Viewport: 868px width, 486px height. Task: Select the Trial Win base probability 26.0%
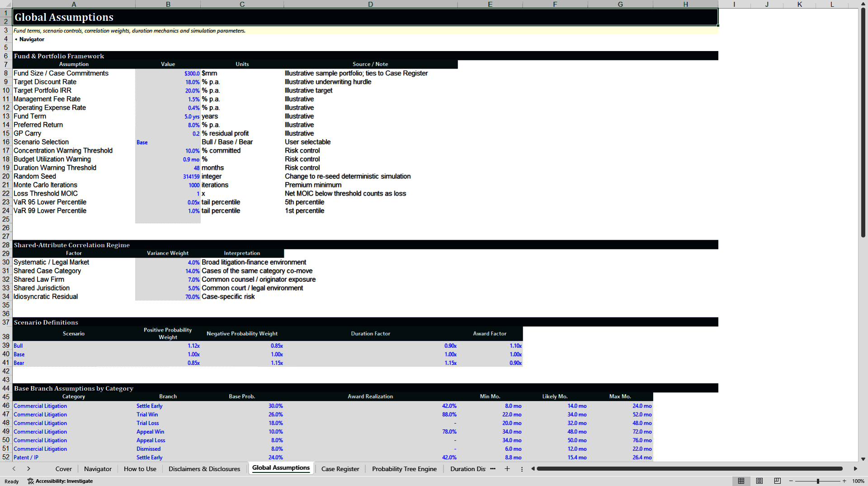[242, 414]
